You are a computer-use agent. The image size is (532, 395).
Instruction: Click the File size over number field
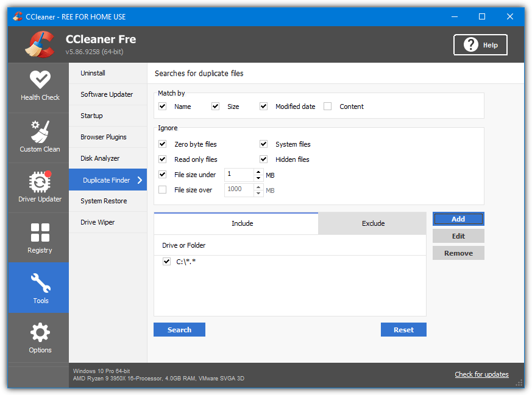[x=239, y=190]
